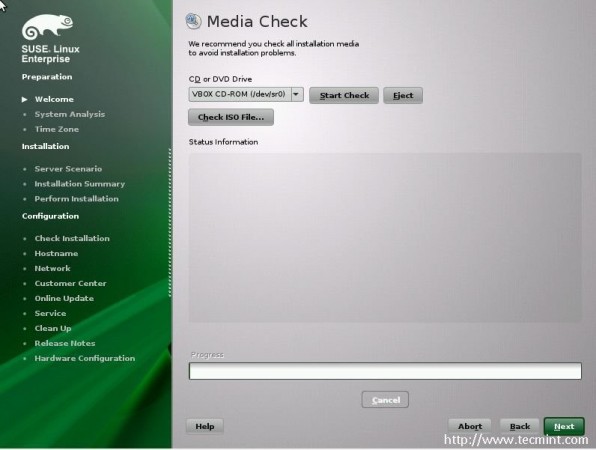Select Hostname step
The height and width of the screenshot is (450, 596).
point(56,254)
